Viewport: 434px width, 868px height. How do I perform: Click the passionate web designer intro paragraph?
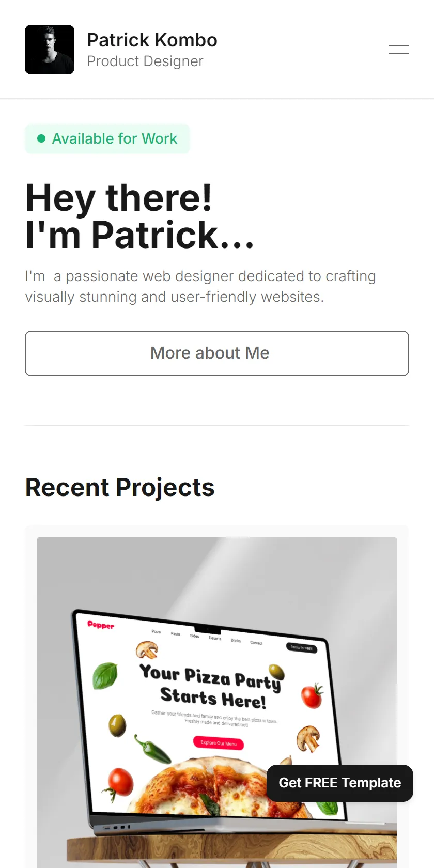(200, 287)
